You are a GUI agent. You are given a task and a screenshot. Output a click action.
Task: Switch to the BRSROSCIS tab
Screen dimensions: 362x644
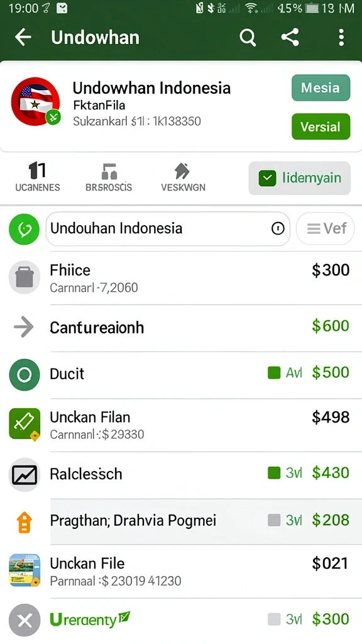109,177
